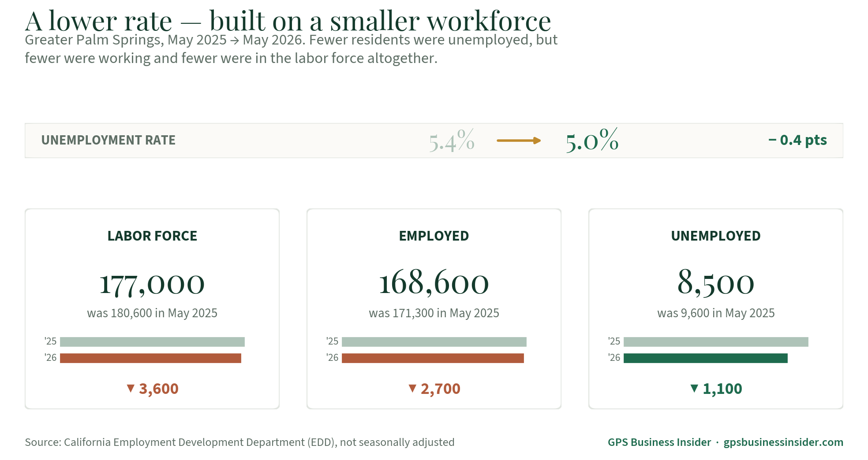Click the 168,600 employed figure
Screen dimensions: 868x460
(x=434, y=283)
